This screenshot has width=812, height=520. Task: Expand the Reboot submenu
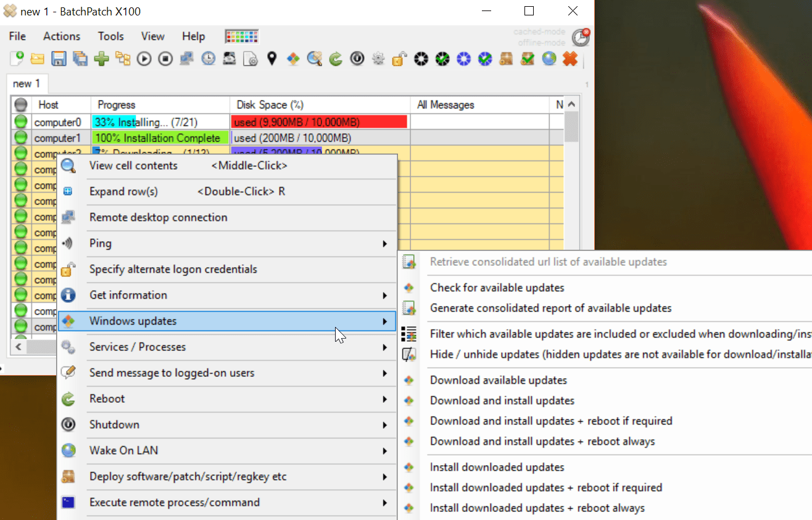click(x=226, y=399)
